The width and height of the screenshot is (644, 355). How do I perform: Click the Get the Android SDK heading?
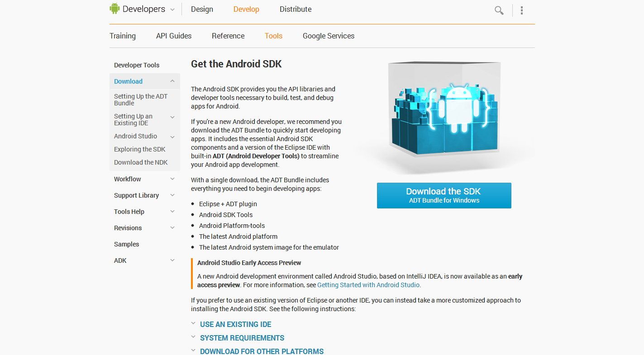pos(236,64)
